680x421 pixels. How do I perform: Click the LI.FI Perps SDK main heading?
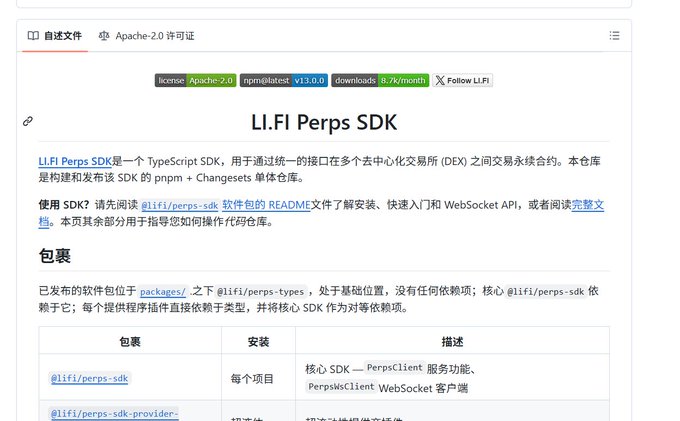point(324,122)
